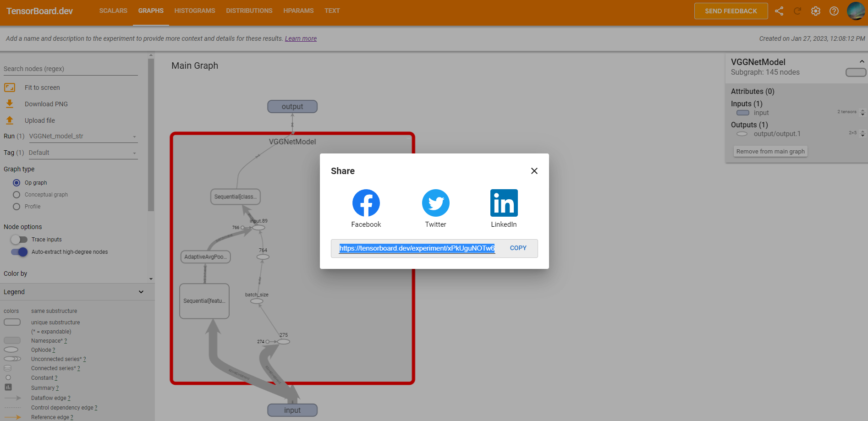Switch to the GRAPHS tab
The height and width of the screenshot is (421, 868).
(x=151, y=11)
